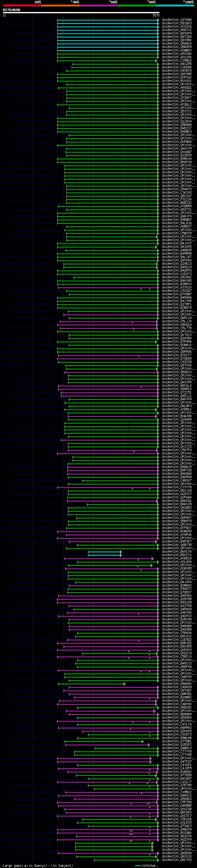Click hit label UniRef100_C1GZJ7

pyautogui.click(x=177, y=782)
